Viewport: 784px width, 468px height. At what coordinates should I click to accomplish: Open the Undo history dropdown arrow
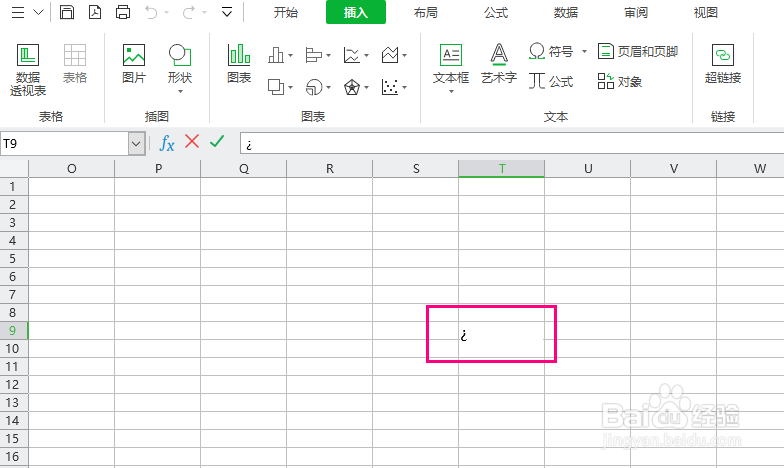(x=166, y=12)
